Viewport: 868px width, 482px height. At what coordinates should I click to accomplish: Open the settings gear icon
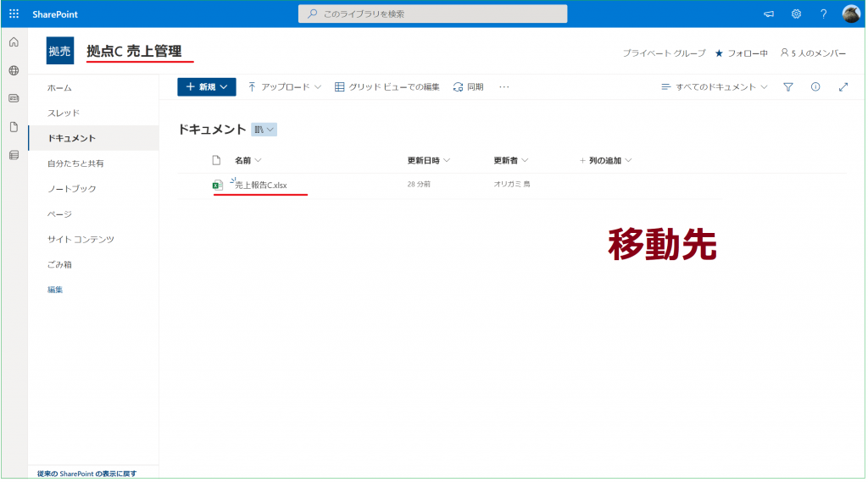tap(796, 14)
